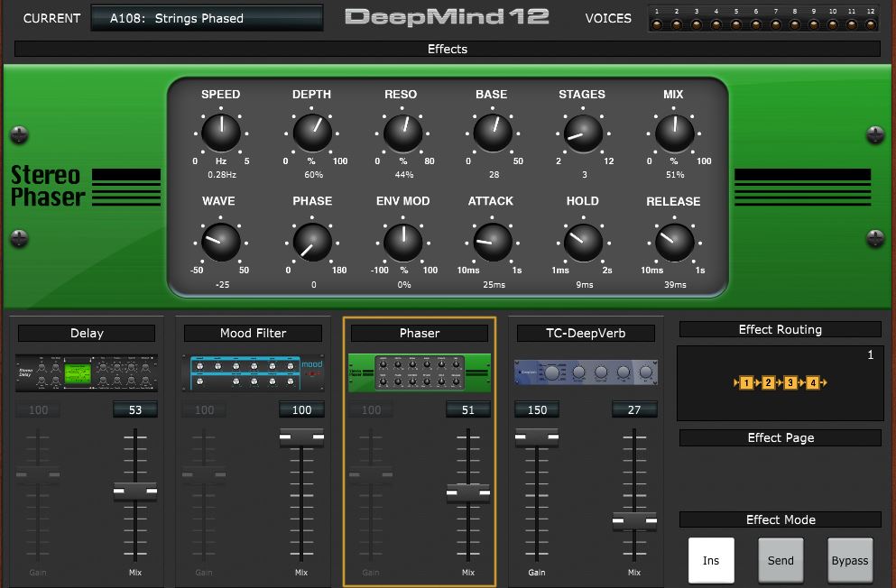The width and height of the screenshot is (896, 588).
Task: Click the TC-DeepVerb Gain fader handle
Action: click(x=537, y=437)
